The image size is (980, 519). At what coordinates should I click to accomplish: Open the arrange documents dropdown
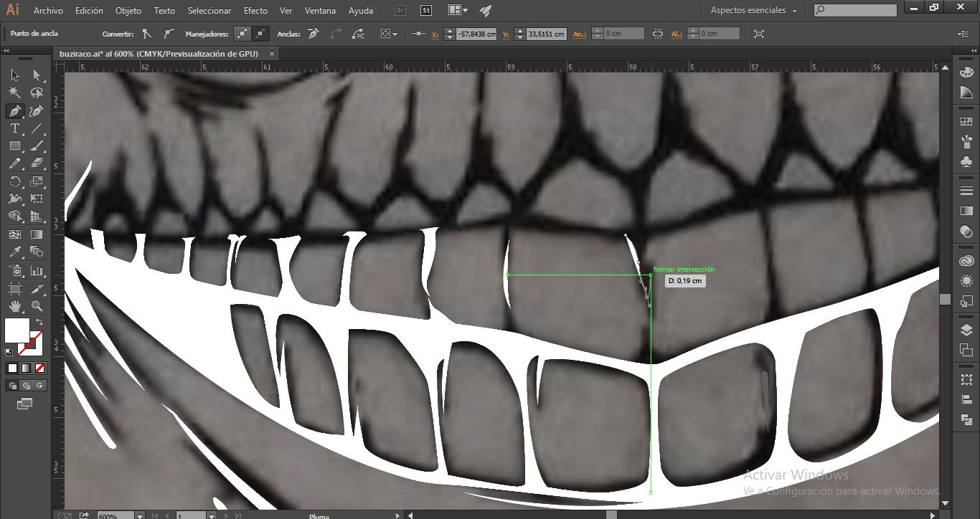[458, 11]
